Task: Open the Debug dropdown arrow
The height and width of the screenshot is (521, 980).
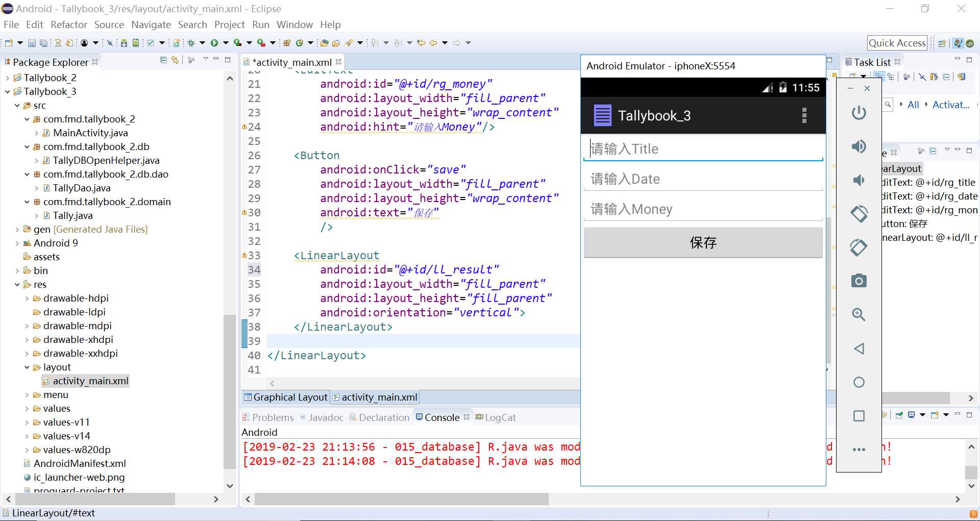Action: click(x=202, y=43)
